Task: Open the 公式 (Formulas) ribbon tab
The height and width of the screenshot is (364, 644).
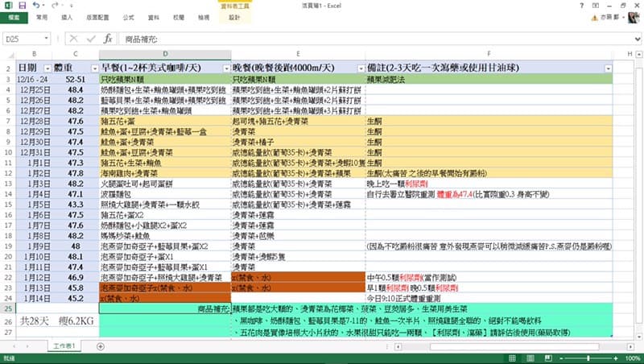Action: click(x=128, y=17)
